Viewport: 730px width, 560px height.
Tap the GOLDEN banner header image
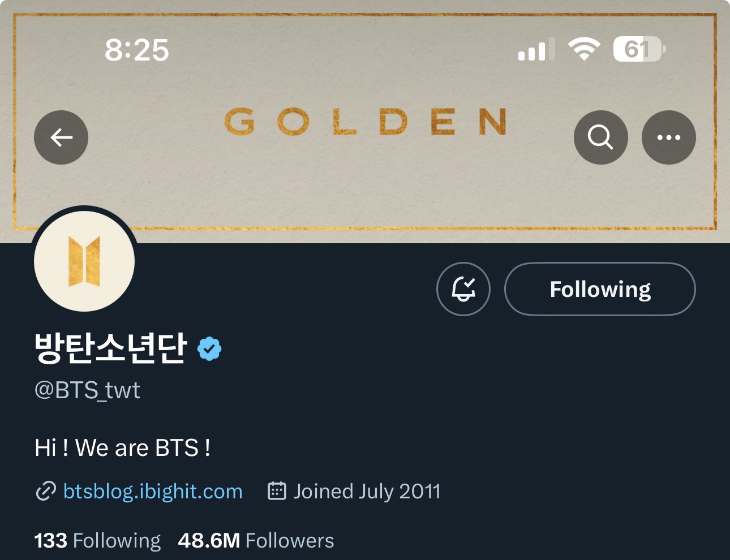pos(365,122)
